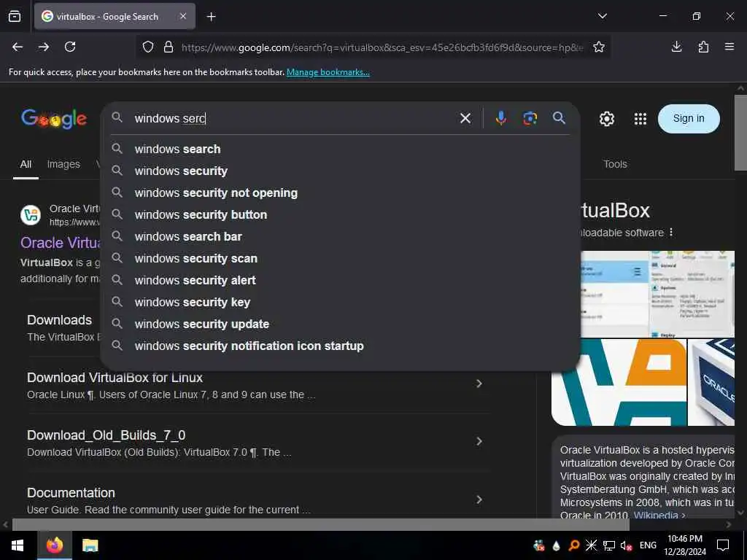Open the taskbar clock and date
The image size is (747, 560).
685,545
